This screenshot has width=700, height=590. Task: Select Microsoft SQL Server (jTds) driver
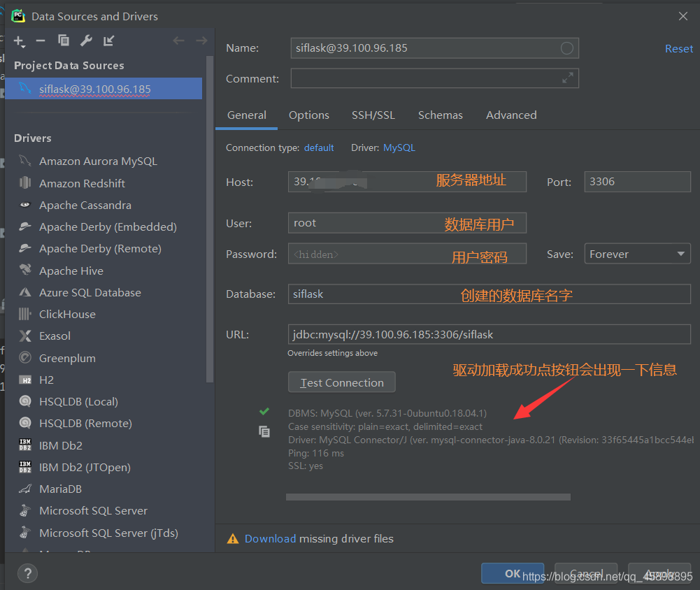point(108,533)
